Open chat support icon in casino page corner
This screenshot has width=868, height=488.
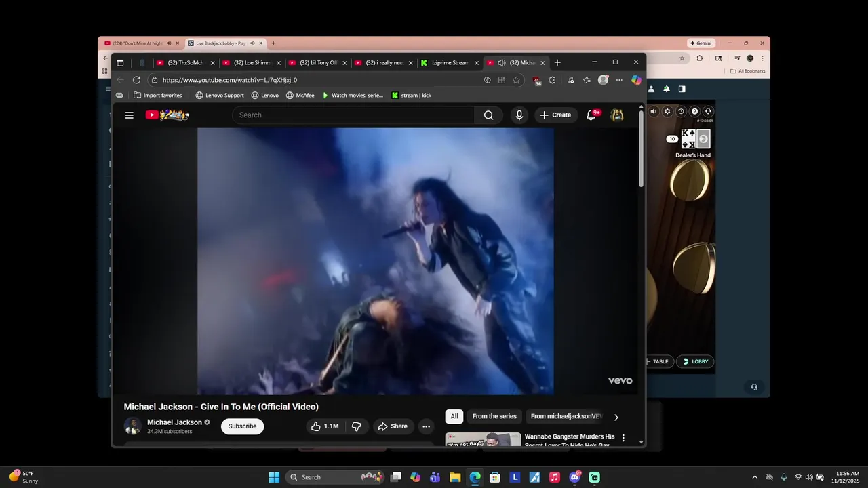coord(753,387)
